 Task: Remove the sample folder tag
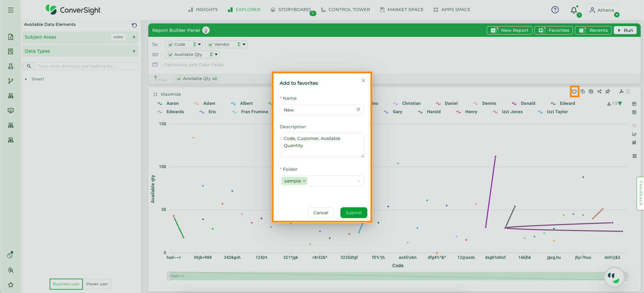click(x=304, y=181)
